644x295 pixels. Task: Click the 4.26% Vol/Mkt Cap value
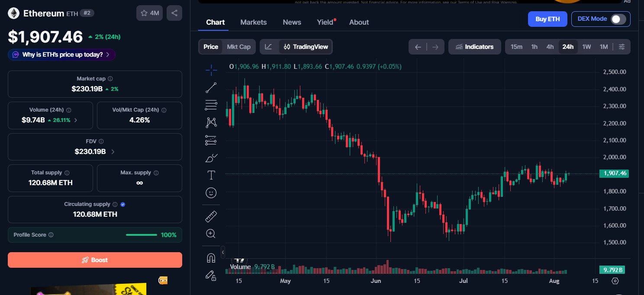point(139,120)
